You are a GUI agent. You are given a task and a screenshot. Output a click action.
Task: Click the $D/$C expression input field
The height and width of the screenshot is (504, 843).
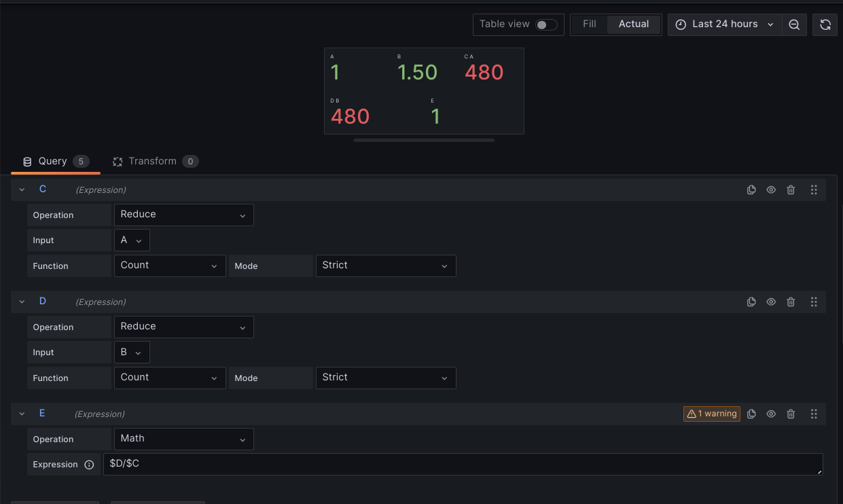463,465
